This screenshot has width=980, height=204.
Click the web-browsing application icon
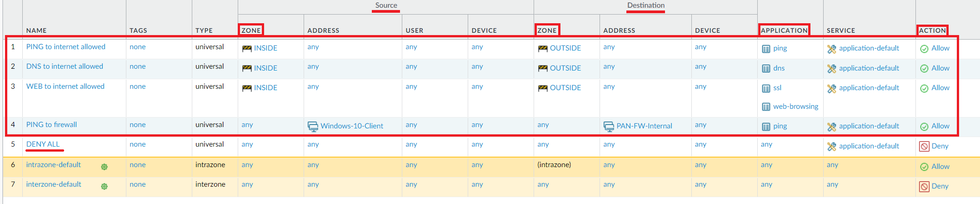(766, 107)
